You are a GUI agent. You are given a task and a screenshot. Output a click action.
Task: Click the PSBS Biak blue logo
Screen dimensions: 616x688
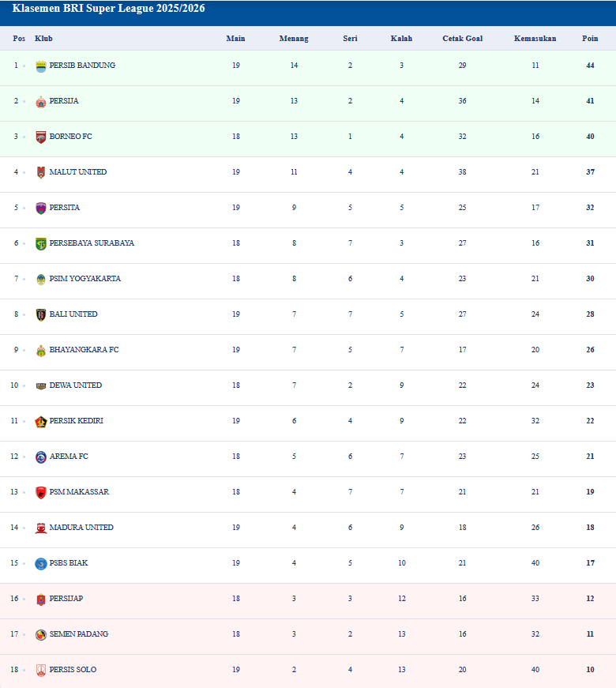click(x=41, y=564)
